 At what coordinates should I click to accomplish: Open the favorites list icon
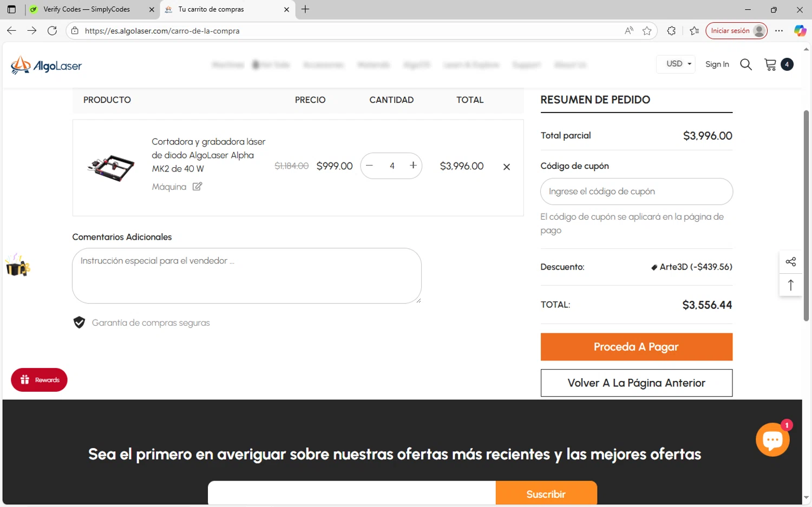(695, 31)
